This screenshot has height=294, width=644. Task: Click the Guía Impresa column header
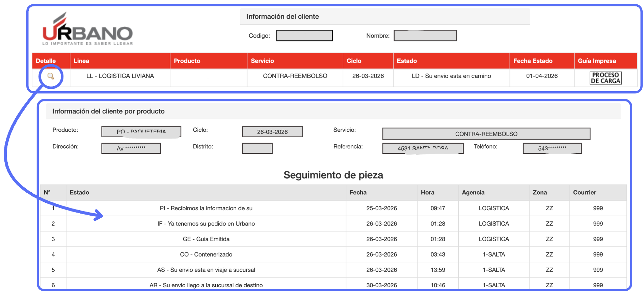(x=596, y=61)
